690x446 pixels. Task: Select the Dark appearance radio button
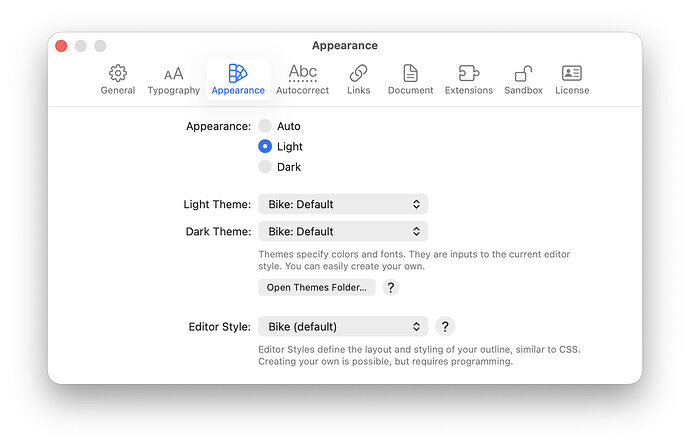point(265,167)
